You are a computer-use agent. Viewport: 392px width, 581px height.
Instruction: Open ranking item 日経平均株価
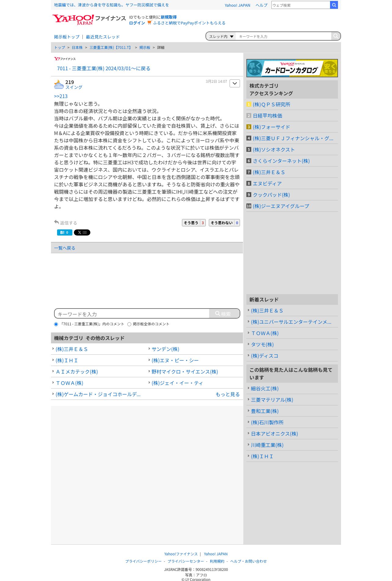pos(267,116)
